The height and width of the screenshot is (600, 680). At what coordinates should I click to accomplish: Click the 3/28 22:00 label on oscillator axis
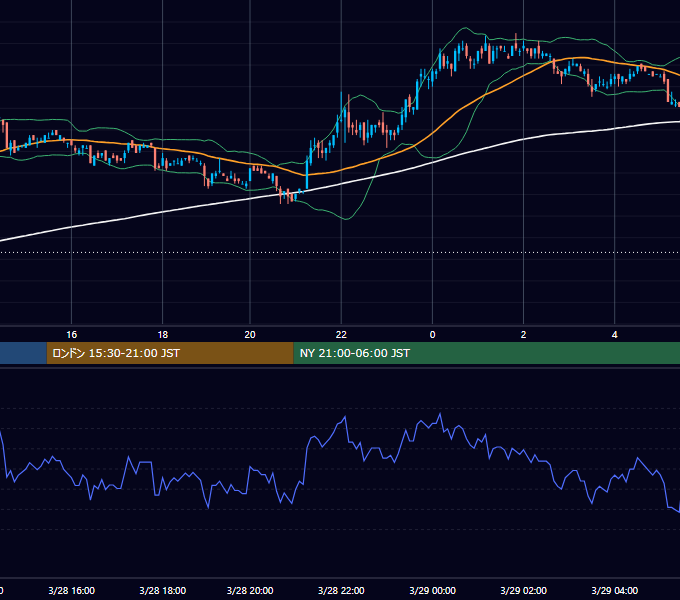[x=341, y=590]
